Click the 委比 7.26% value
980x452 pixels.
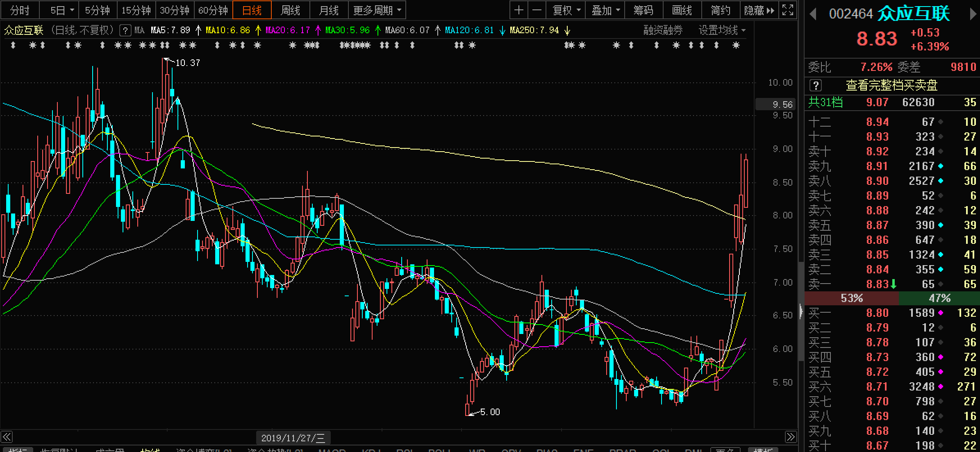tap(876, 67)
